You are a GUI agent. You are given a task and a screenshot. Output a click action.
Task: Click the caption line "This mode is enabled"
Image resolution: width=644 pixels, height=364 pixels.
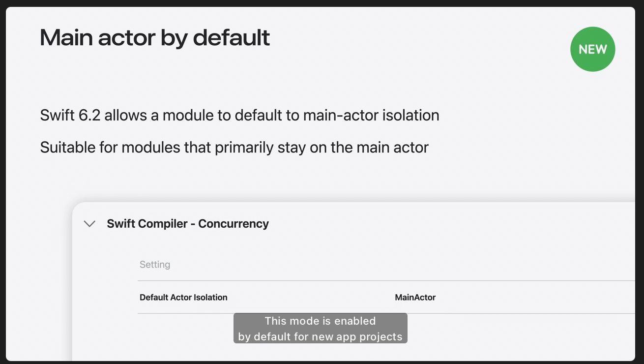(320, 321)
